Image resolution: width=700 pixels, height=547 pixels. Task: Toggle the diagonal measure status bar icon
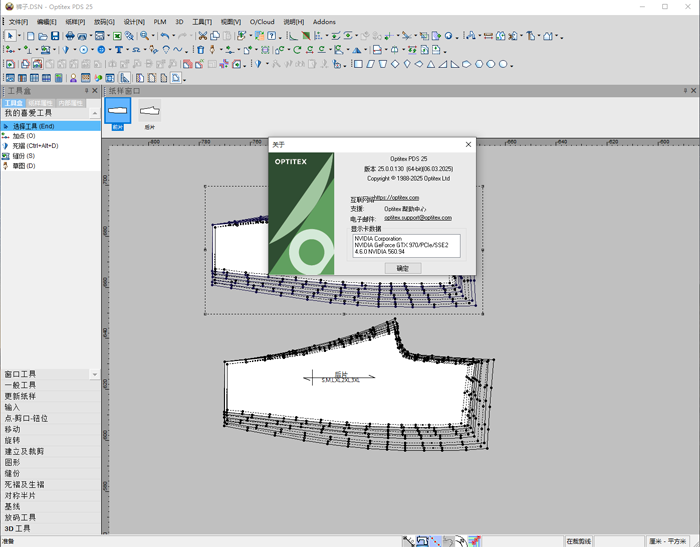tap(408, 541)
